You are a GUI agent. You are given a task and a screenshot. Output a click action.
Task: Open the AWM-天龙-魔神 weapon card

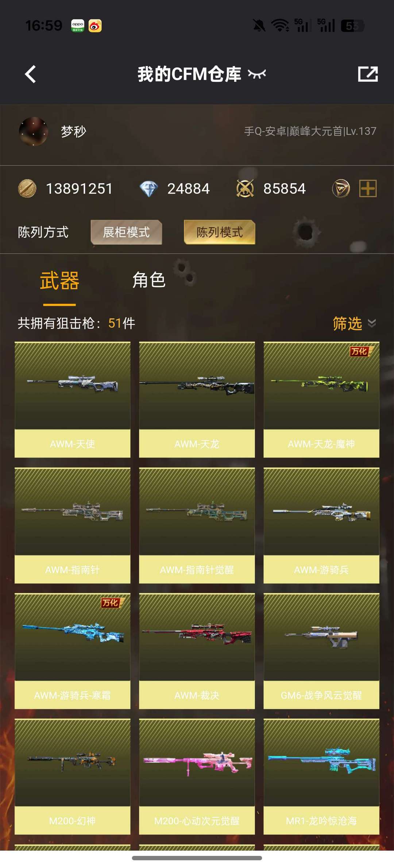(321, 399)
